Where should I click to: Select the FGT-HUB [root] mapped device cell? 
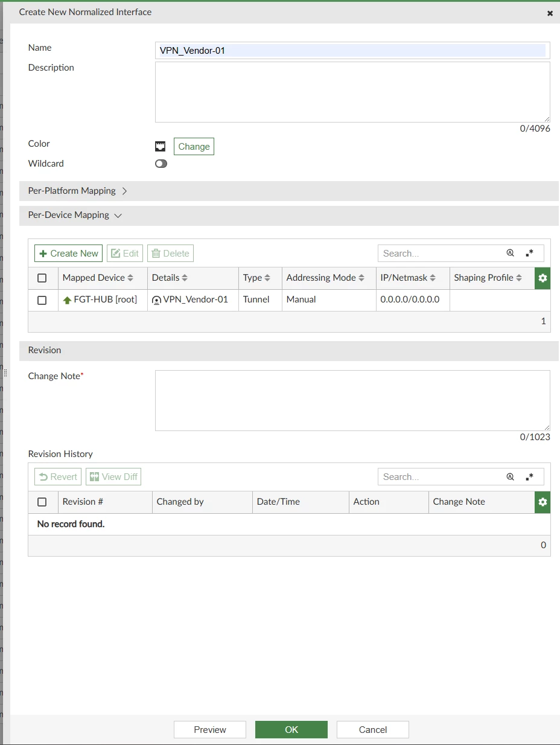point(103,300)
